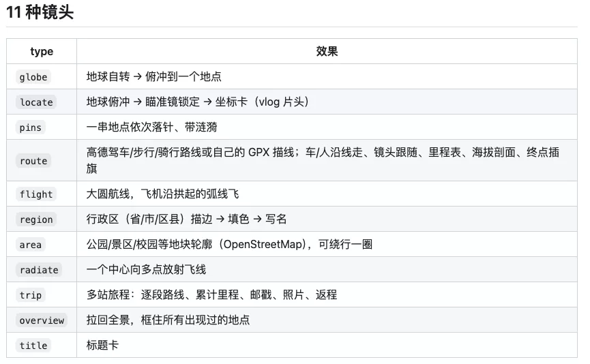The image size is (590, 364).
Task: Click the text "大圆航线，飞机沿拱起的弧线飞"
Action: click(162, 194)
